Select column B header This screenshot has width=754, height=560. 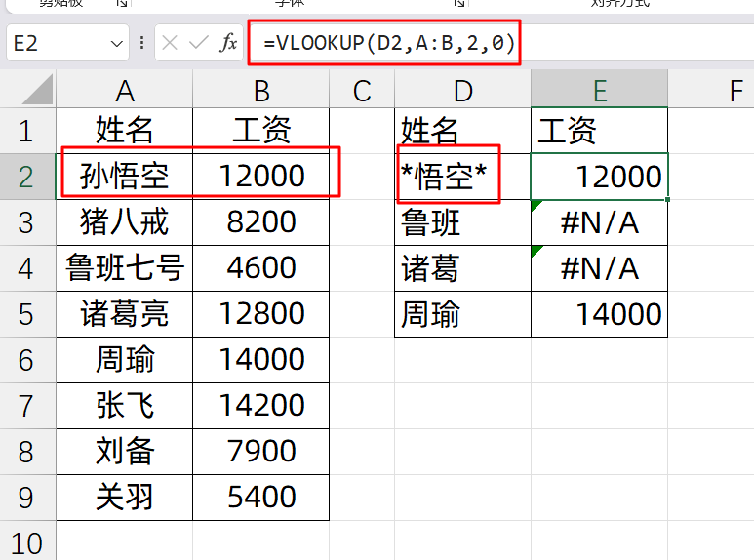[261, 89]
